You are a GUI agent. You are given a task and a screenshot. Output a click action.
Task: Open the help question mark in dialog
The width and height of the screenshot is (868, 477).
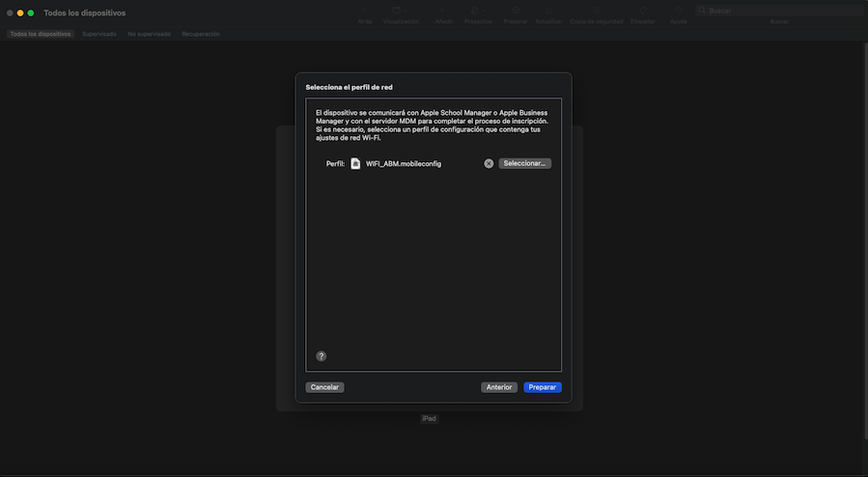(322, 356)
